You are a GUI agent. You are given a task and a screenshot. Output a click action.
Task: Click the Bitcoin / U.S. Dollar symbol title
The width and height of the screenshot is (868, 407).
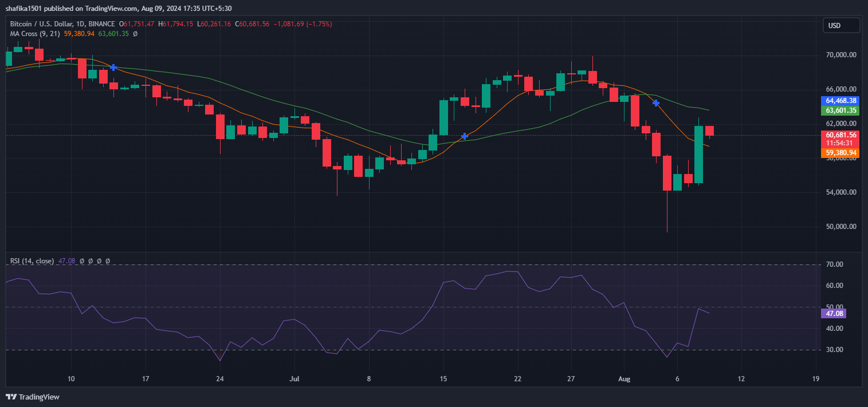point(42,23)
